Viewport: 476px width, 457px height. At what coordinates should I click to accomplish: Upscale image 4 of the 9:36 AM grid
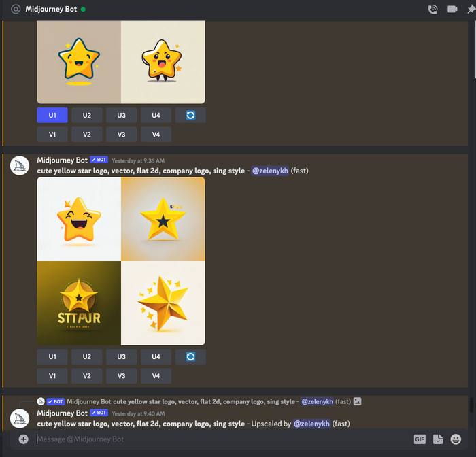[x=156, y=356]
